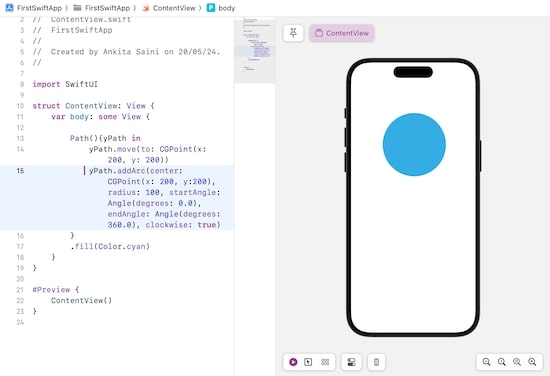The height and width of the screenshot is (376, 550).
Task: Zoom preview canvas to fit
Action: pos(517,362)
